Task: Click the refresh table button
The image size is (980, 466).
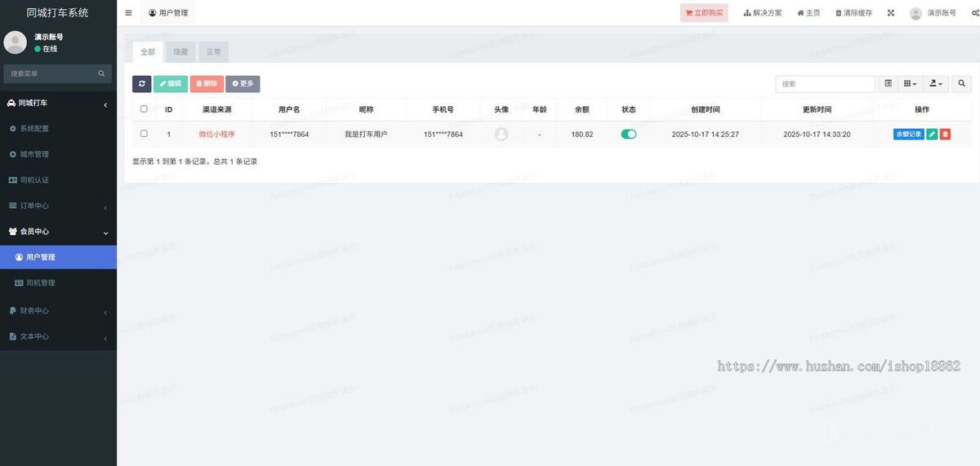Action: [142, 83]
